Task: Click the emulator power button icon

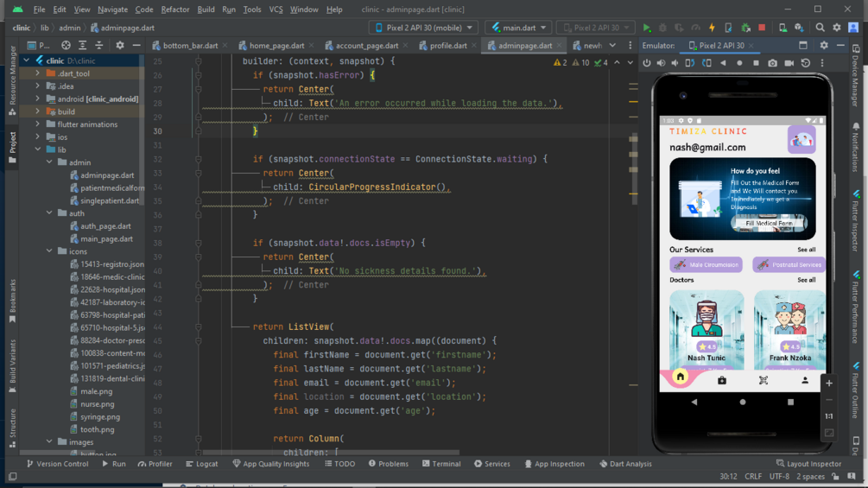Action: [x=647, y=63]
